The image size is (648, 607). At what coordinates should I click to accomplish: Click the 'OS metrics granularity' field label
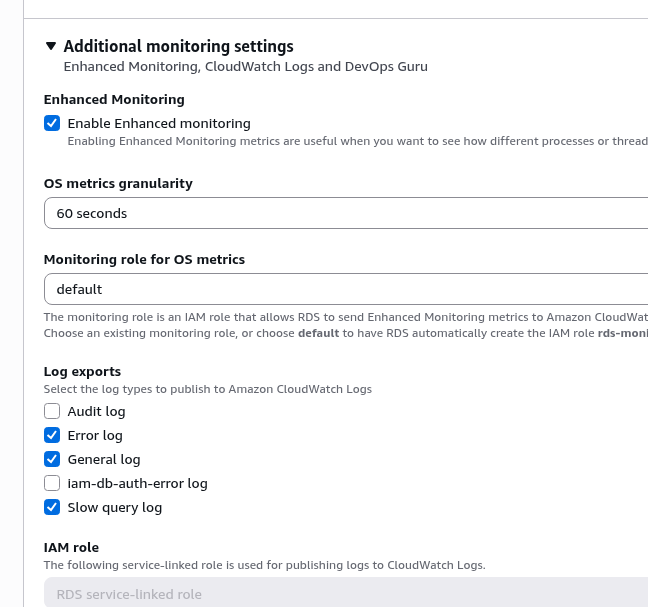coord(118,183)
